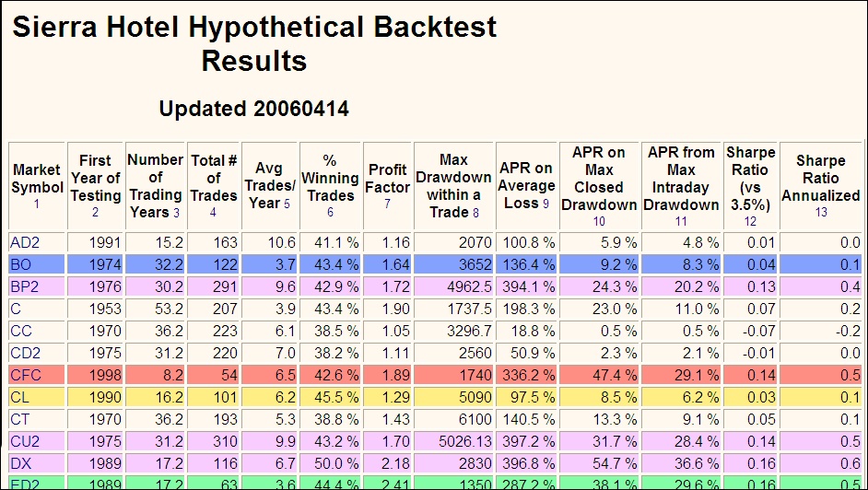The width and height of the screenshot is (868, 490).
Task: Follow footnote 4 under Total # of Trades
Action: point(213,213)
